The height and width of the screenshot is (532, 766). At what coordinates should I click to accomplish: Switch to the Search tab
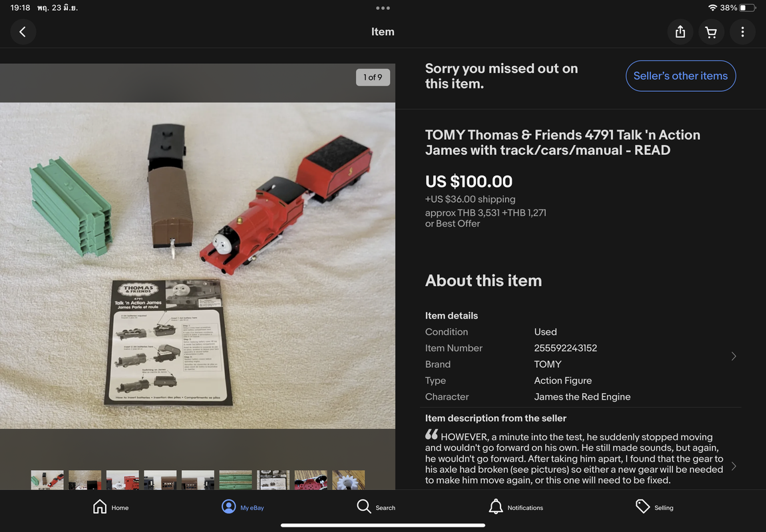coord(375,507)
